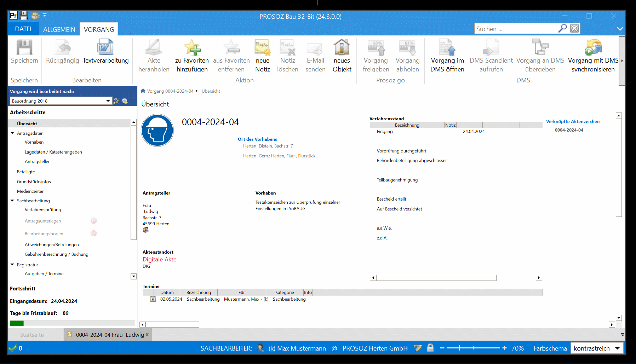
Task: Click DMS Scanclient aufrufen icon
Action: click(x=491, y=47)
